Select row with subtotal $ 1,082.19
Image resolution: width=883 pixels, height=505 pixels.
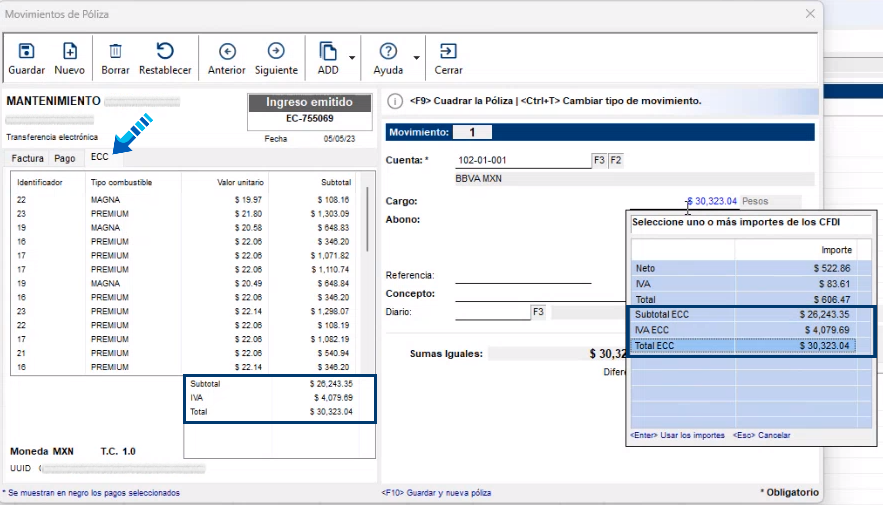click(186, 339)
